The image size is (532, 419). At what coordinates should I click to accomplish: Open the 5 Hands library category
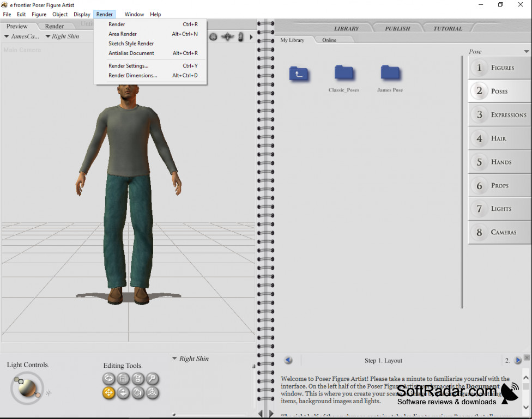[500, 162]
